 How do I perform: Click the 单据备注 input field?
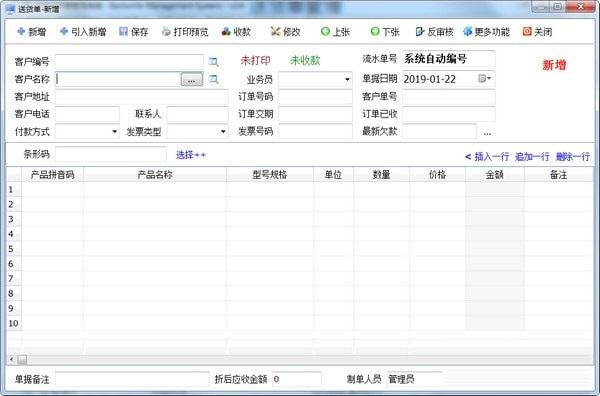coord(132,379)
